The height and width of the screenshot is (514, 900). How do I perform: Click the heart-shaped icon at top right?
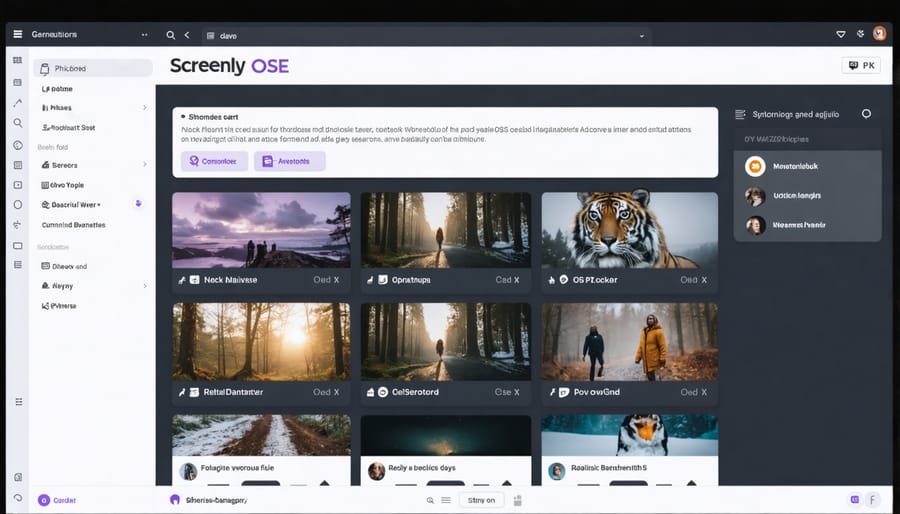[841, 34]
